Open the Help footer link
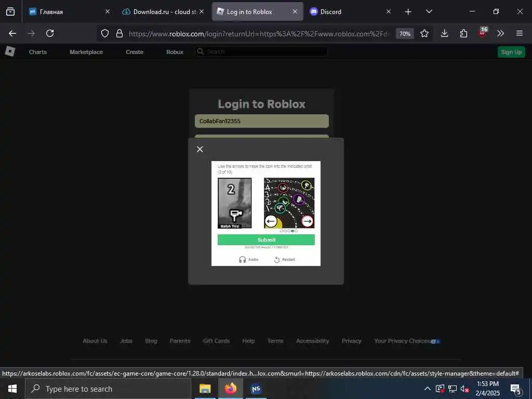532x399 pixels. (x=248, y=341)
